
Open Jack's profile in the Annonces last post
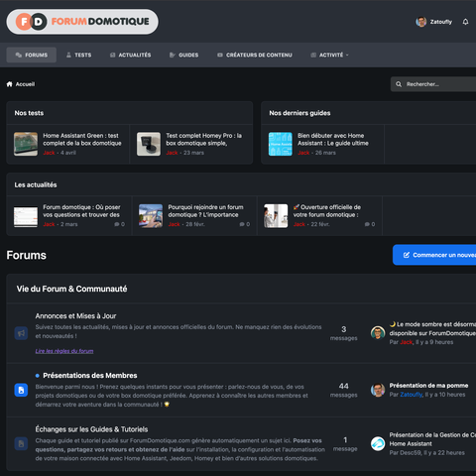tap(407, 342)
